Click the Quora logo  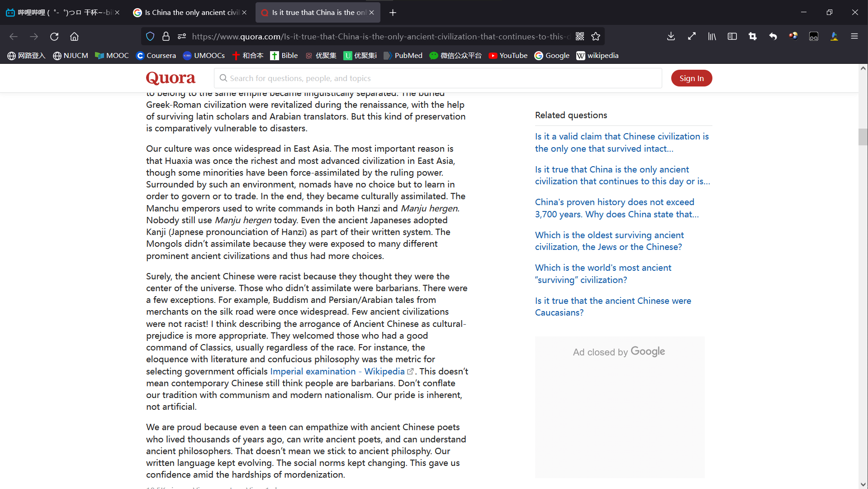[171, 78]
